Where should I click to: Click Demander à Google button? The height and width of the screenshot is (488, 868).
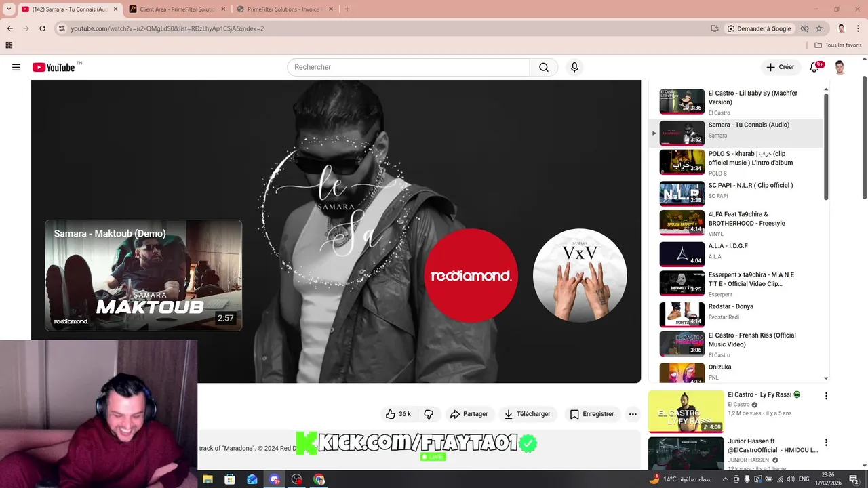tap(759, 28)
